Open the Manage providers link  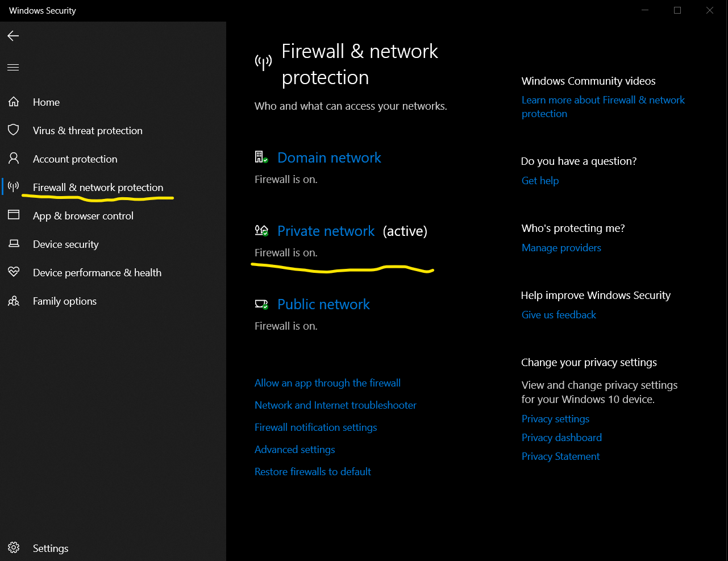coord(561,248)
